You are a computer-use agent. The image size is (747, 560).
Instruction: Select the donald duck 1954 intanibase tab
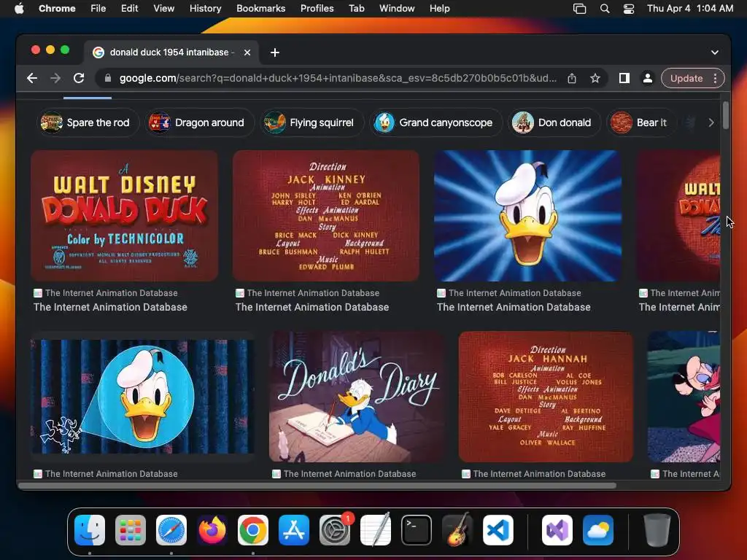click(x=171, y=52)
